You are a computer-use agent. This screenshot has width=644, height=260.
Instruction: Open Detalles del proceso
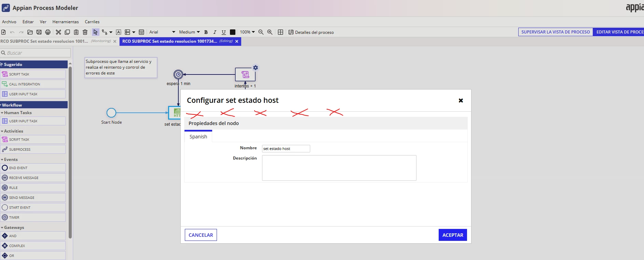[x=311, y=32]
